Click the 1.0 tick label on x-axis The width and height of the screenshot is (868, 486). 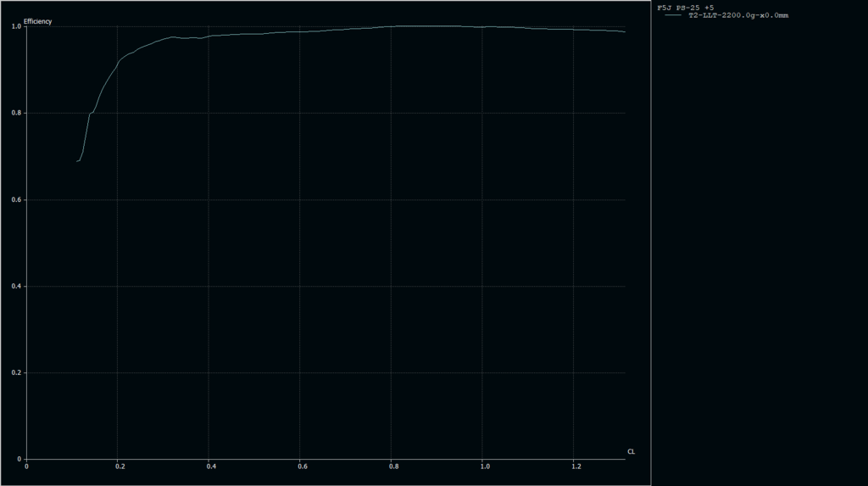click(x=484, y=466)
